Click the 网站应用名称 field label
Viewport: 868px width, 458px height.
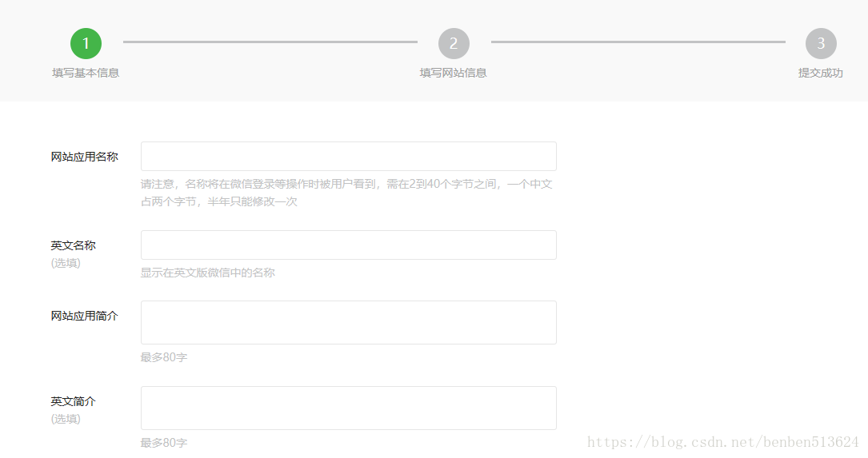(x=84, y=157)
